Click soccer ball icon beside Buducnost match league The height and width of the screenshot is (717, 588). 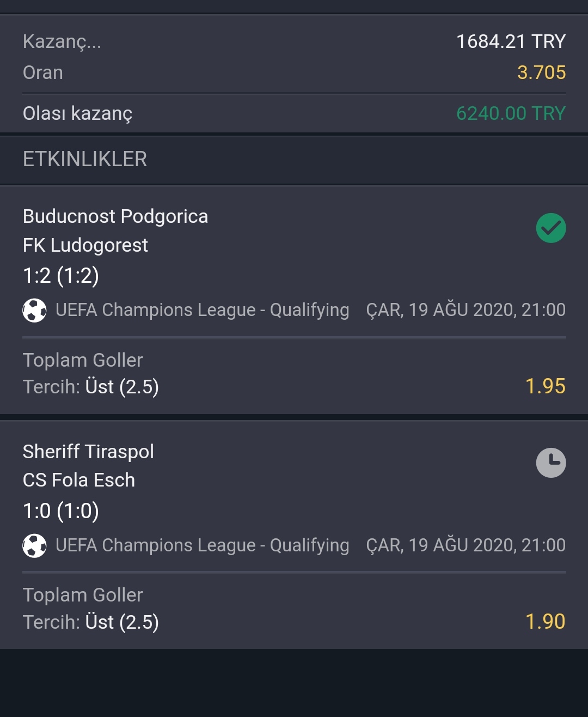pos(34,311)
